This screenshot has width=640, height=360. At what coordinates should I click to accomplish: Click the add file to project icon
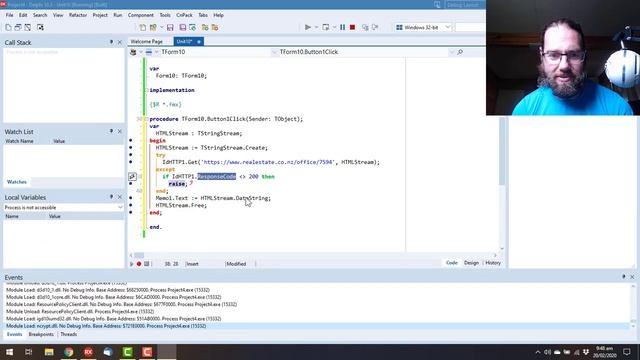(205, 27)
